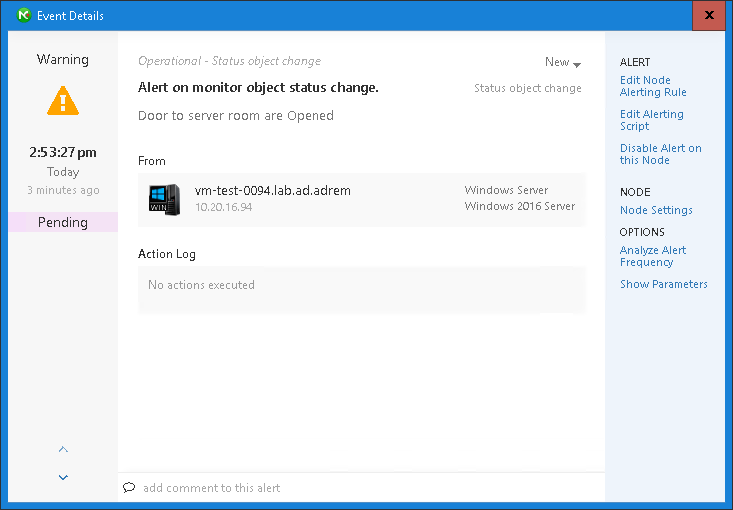This screenshot has height=510, width=733.
Task: Click the NetCrunch logo in title bar
Action: 24,16
